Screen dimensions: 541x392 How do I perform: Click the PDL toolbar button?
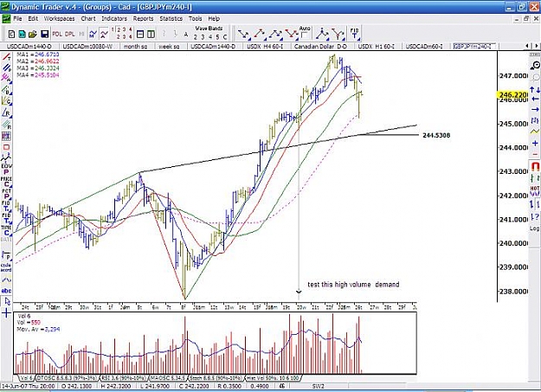[57, 34]
